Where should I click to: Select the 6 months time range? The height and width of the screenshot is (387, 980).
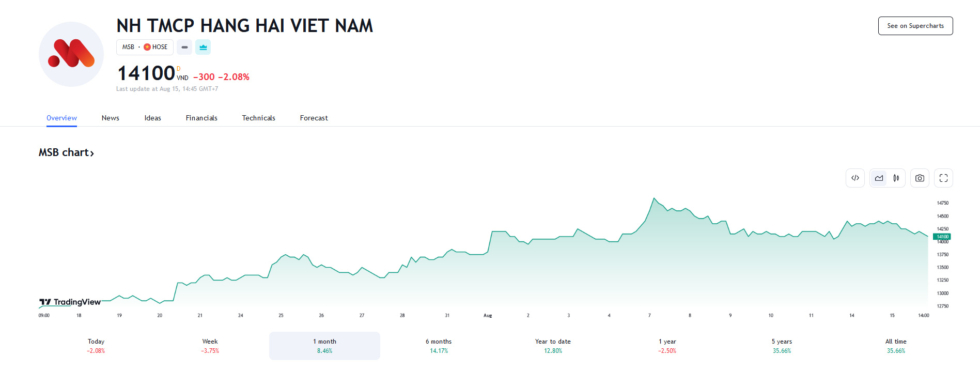(439, 346)
